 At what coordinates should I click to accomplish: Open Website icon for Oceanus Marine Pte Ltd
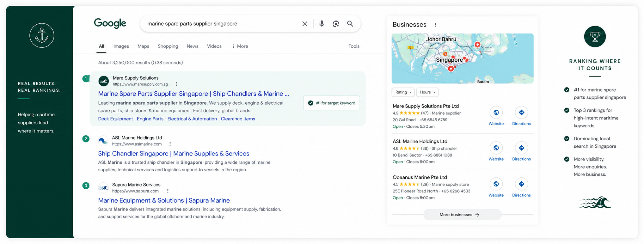(x=496, y=184)
